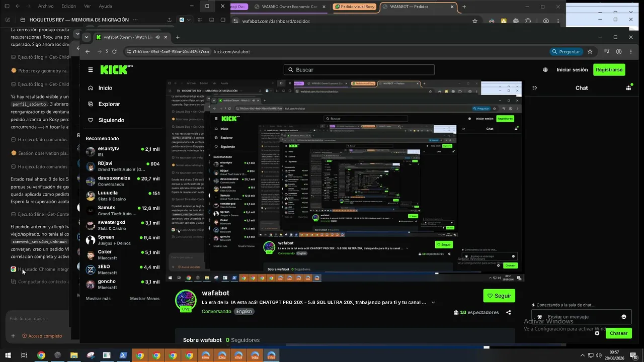Open recommended channel RDjavi
Screen dimensions: 644x362
click(123, 166)
